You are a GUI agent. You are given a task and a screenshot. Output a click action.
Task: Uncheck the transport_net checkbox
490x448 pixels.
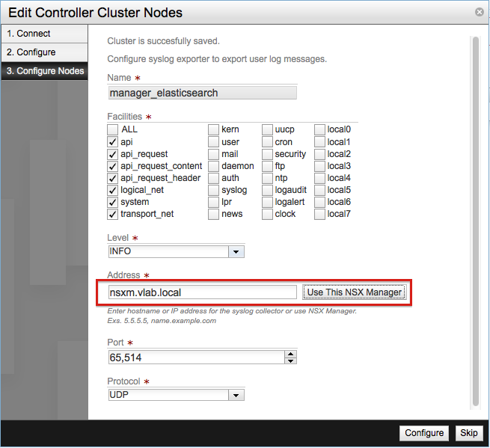click(113, 214)
